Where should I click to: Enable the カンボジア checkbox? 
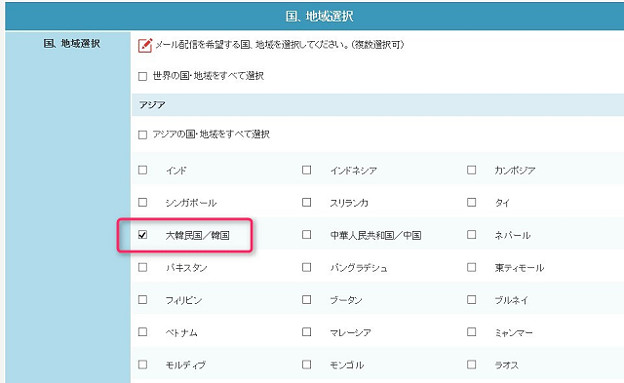tap(472, 170)
